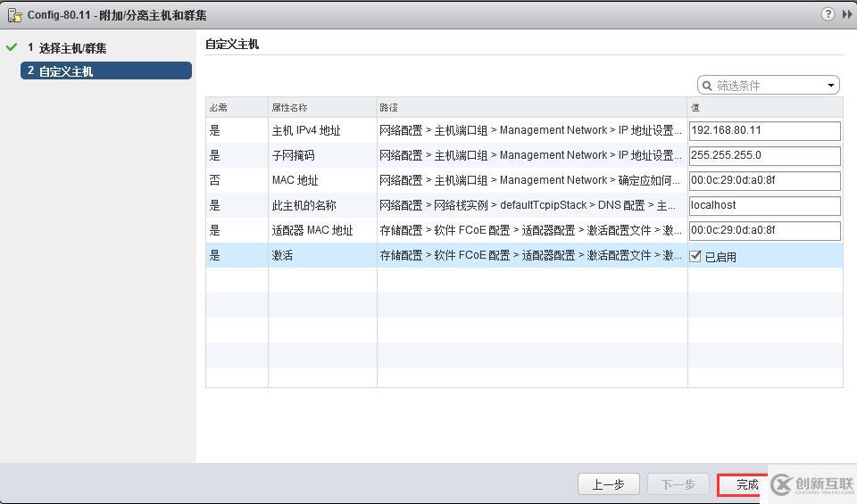Viewport: 857px width, 504px height.
Task: Sort by the 路径 column header
Action: click(532, 108)
